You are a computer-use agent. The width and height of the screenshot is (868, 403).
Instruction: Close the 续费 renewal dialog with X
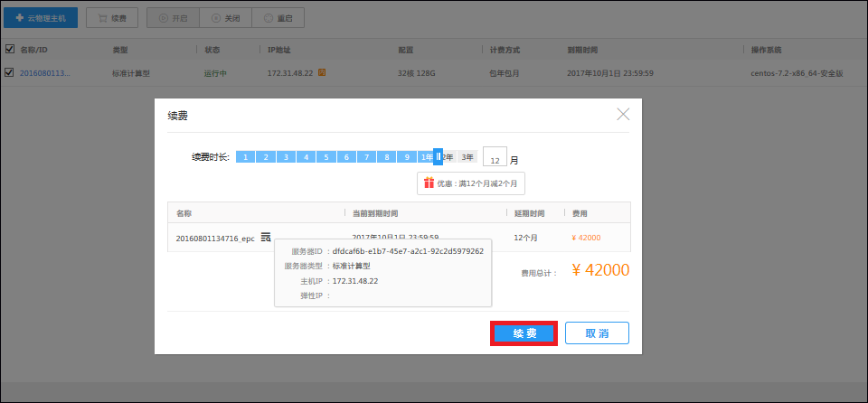(623, 114)
